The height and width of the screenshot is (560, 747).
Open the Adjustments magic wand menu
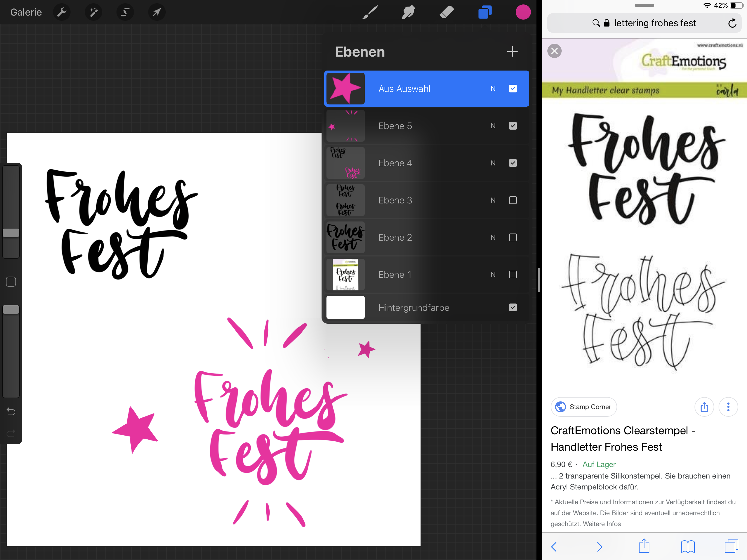click(x=94, y=13)
